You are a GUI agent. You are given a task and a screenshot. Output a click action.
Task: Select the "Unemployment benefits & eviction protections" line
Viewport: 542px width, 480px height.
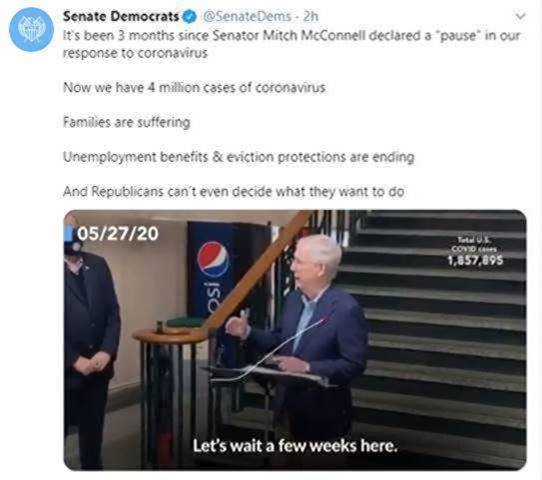click(x=239, y=157)
